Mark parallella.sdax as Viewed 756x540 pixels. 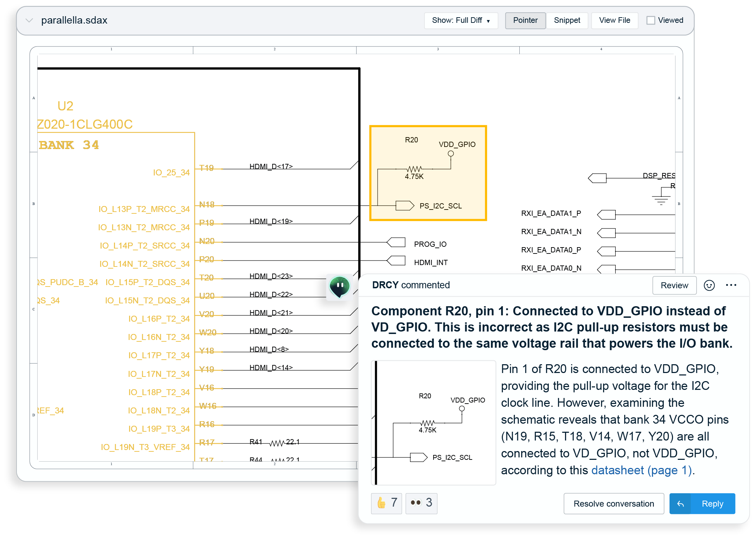(651, 20)
